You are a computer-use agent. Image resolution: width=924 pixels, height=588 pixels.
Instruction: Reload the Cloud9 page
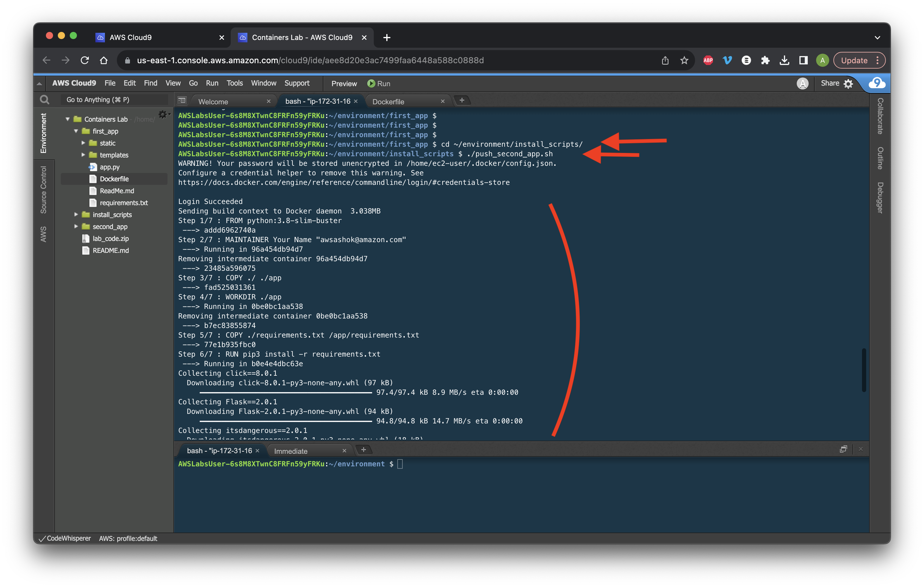(x=85, y=60)
